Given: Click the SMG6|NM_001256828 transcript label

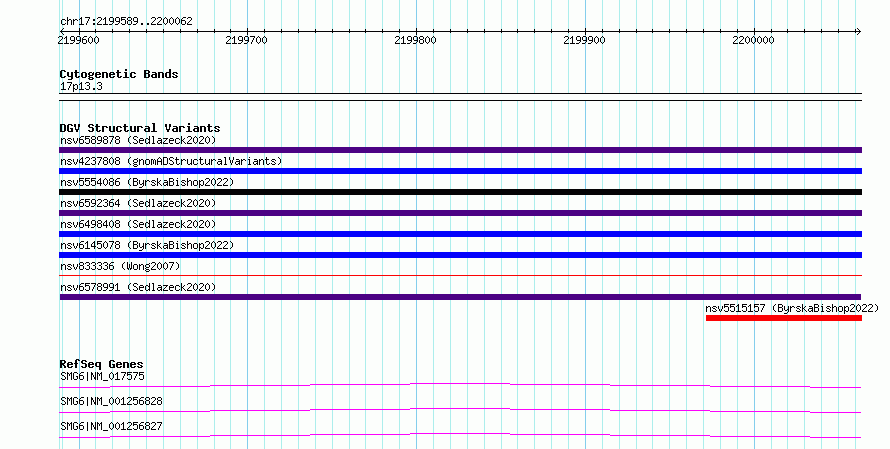Looking at the screenshot, I should tap(111, 401).
